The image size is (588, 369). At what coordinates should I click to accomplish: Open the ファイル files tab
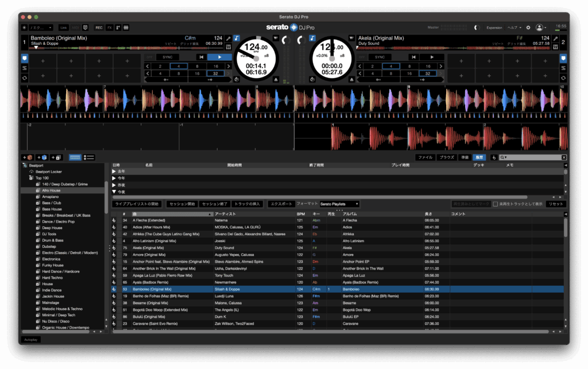[x=425, y=158]
